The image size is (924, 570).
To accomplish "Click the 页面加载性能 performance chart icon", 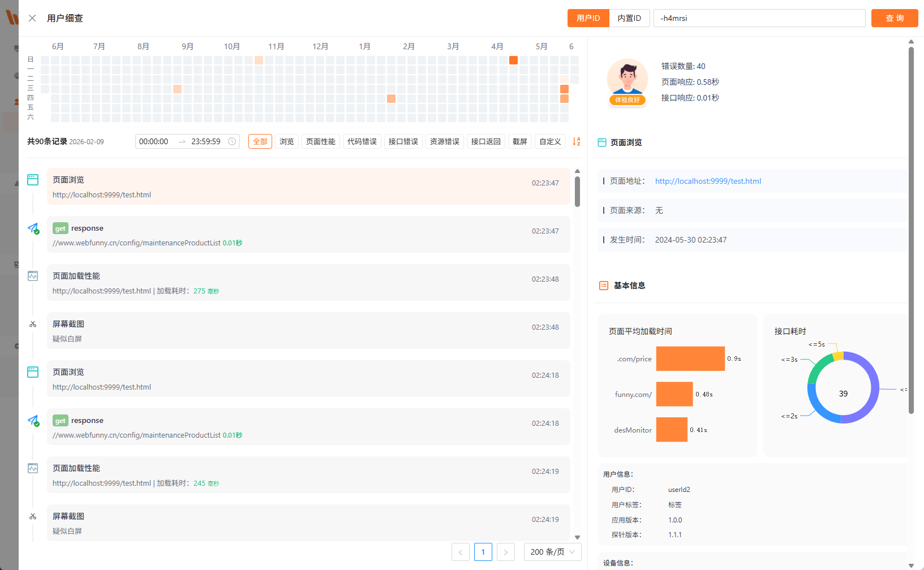I will (x=32, y=276).
